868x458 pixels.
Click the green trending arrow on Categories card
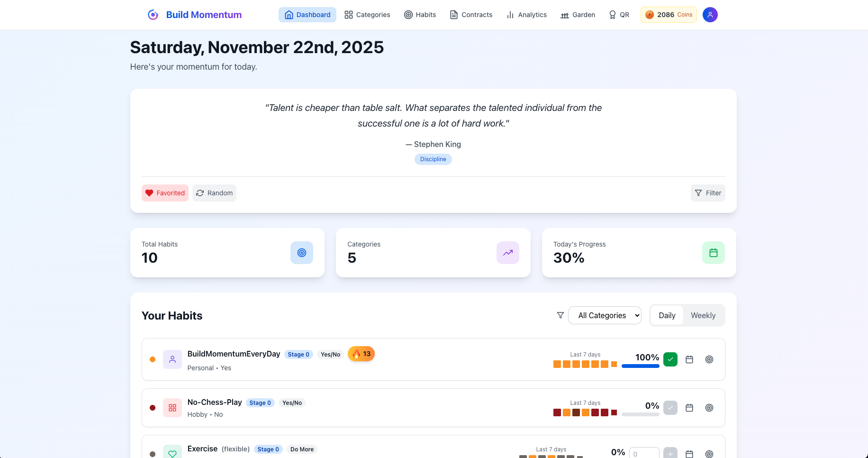point(507,253)
